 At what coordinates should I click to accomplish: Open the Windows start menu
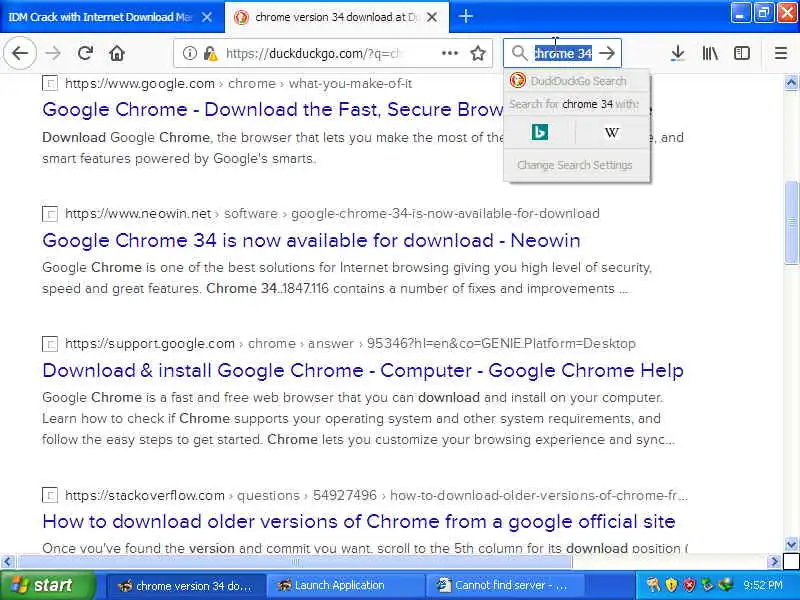click(47, 585)
